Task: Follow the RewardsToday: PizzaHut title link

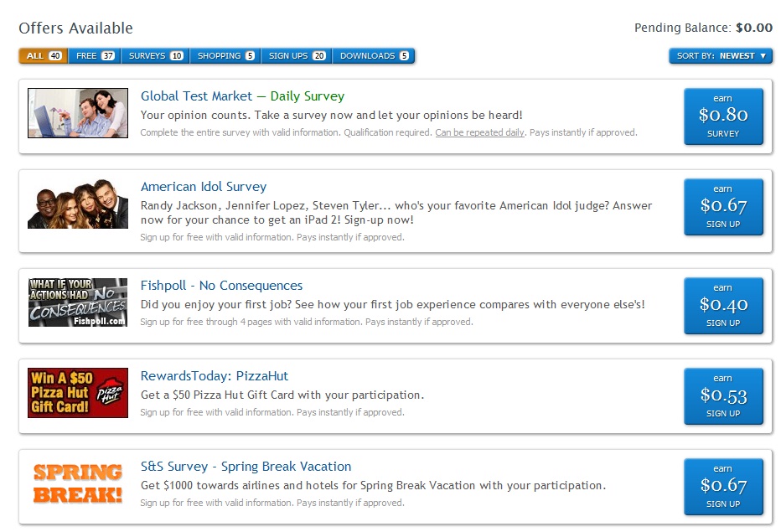Action: (x=215, y=376)
